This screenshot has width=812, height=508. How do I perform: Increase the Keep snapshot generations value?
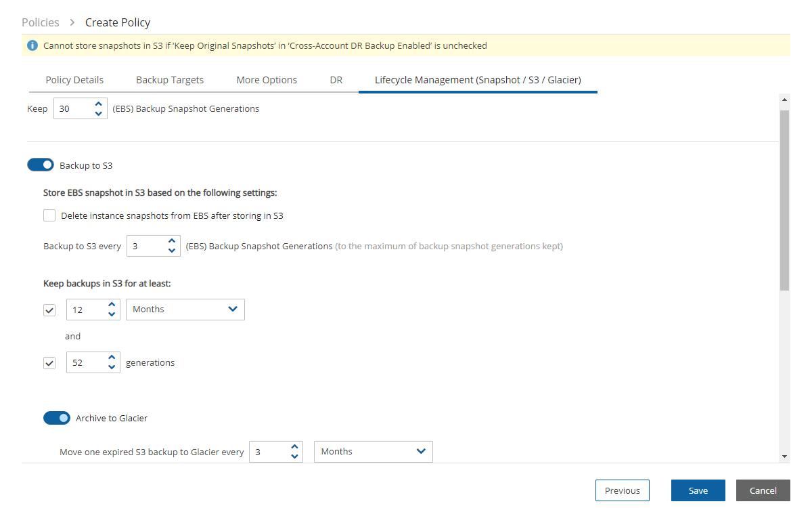[x=99, y=104]
